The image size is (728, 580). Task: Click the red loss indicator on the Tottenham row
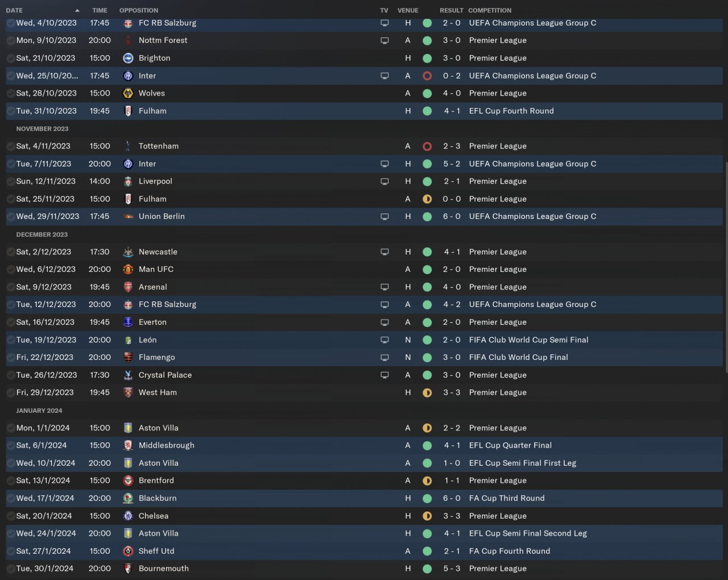(x=427, y=146)
